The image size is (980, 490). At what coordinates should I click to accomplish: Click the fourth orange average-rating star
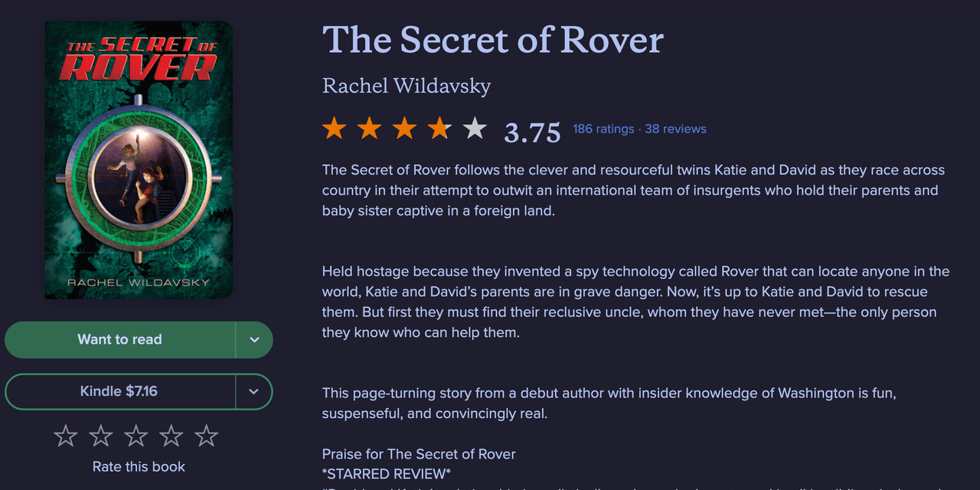click(439, 129)
